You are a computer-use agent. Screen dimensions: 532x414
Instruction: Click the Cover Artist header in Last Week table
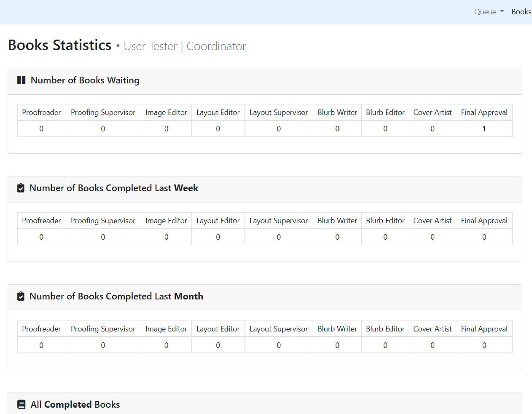click(432, 221)
